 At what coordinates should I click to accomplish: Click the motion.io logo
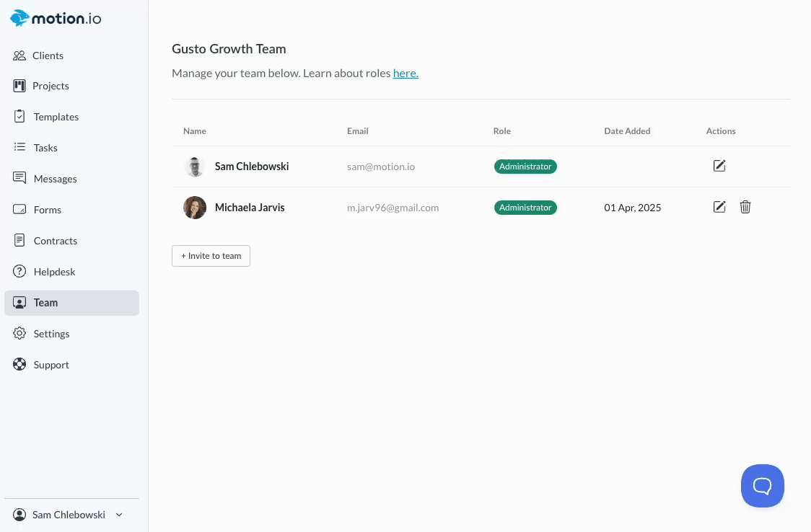pyautogui.click(x=56, y=19)
